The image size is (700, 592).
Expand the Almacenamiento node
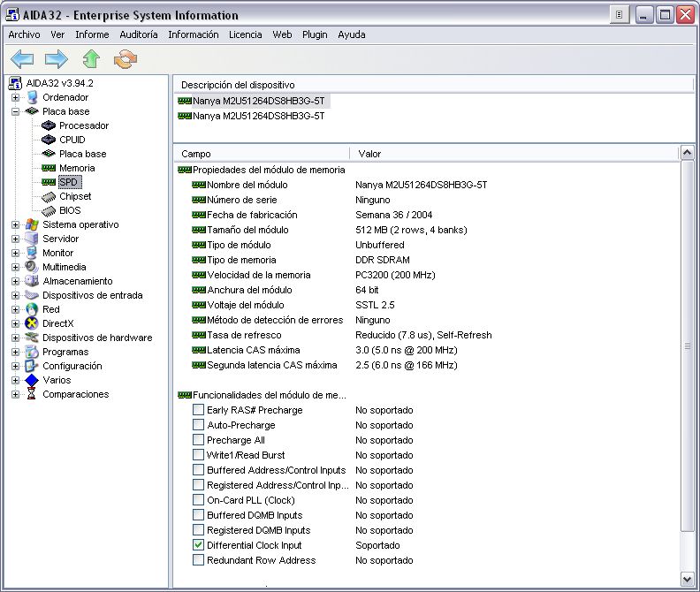(16, 281)
